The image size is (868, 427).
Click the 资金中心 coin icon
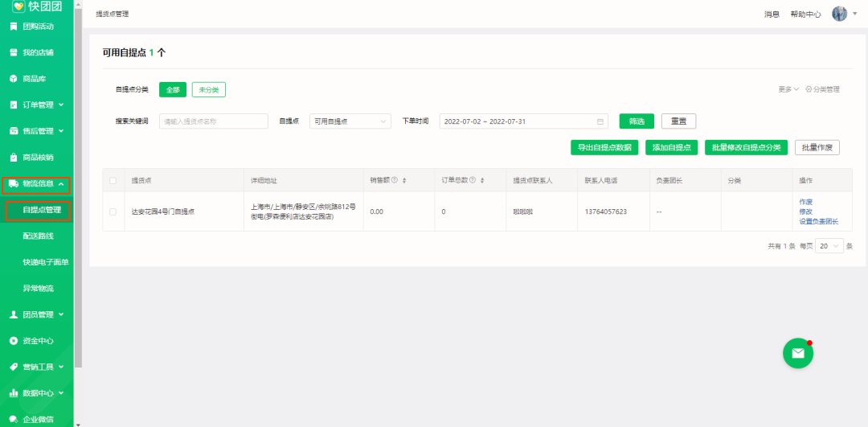[x=14, y=341]
